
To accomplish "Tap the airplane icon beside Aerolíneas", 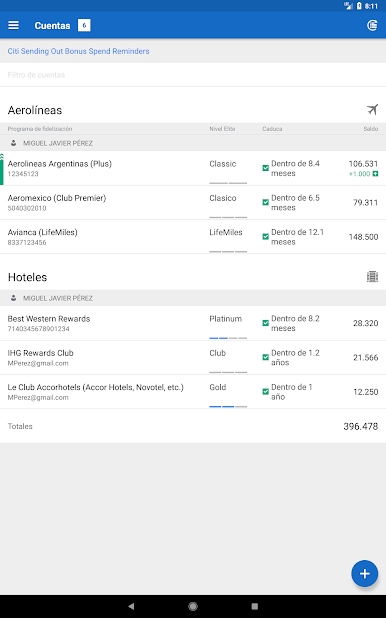I will 372,110.
